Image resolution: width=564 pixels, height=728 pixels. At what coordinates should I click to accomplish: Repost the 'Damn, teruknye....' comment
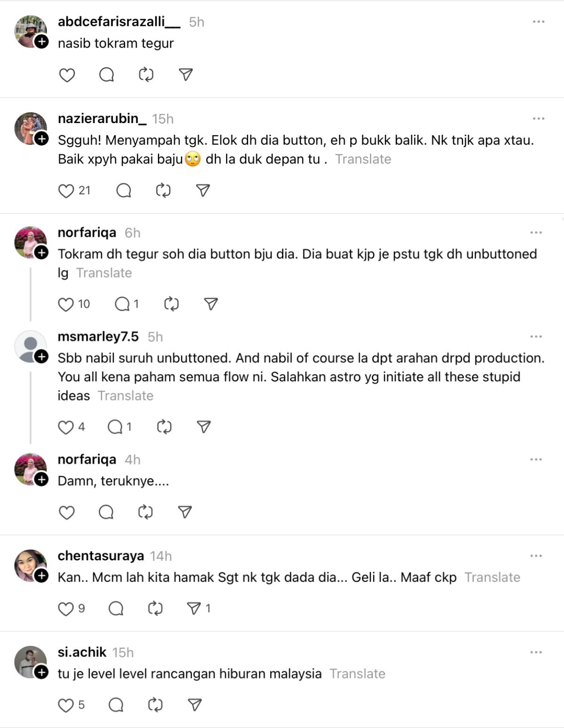point(146,512)
